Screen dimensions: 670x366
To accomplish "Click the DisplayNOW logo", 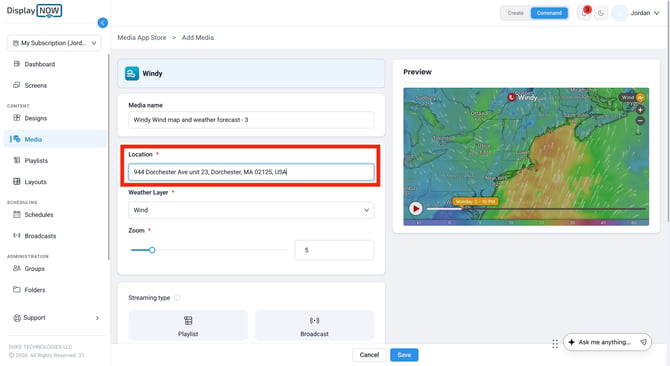I will [34, 11].
